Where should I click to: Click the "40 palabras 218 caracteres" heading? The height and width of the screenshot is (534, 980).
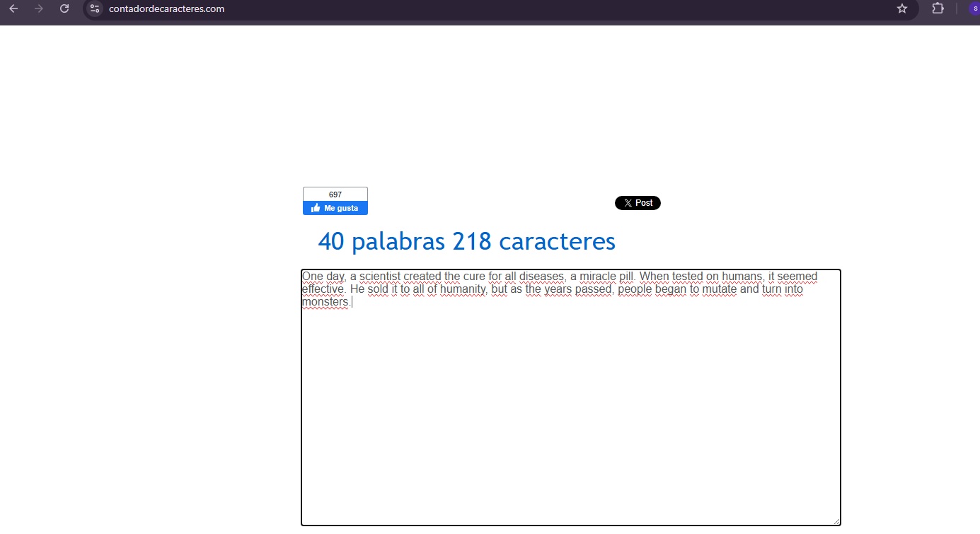(467, 241)
